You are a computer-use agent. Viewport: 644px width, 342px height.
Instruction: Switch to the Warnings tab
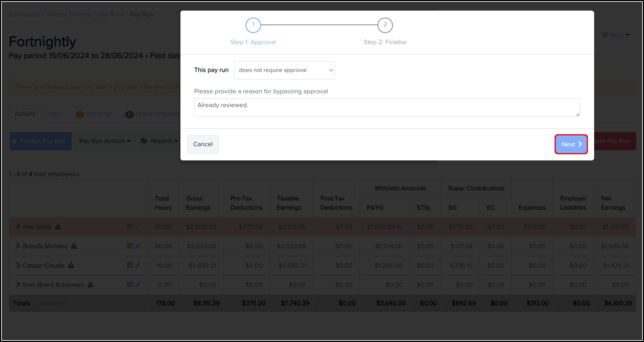coord(99,114)
